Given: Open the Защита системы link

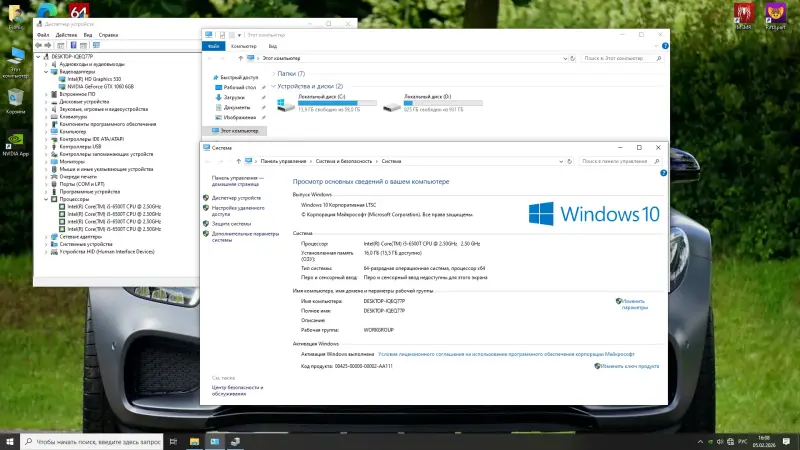Looking at the screenshot, I should [x=231, y=224].
